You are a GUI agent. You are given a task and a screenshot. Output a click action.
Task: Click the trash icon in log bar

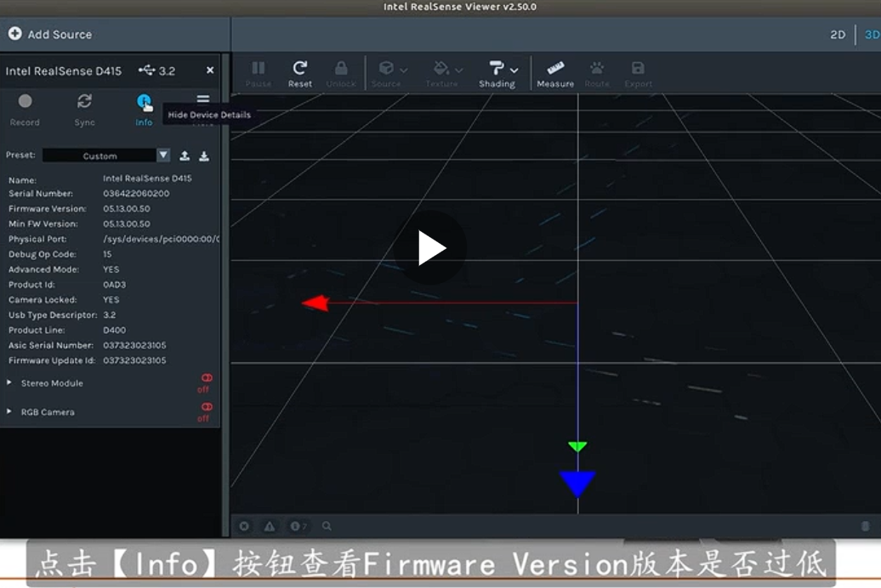pos(866,526)
